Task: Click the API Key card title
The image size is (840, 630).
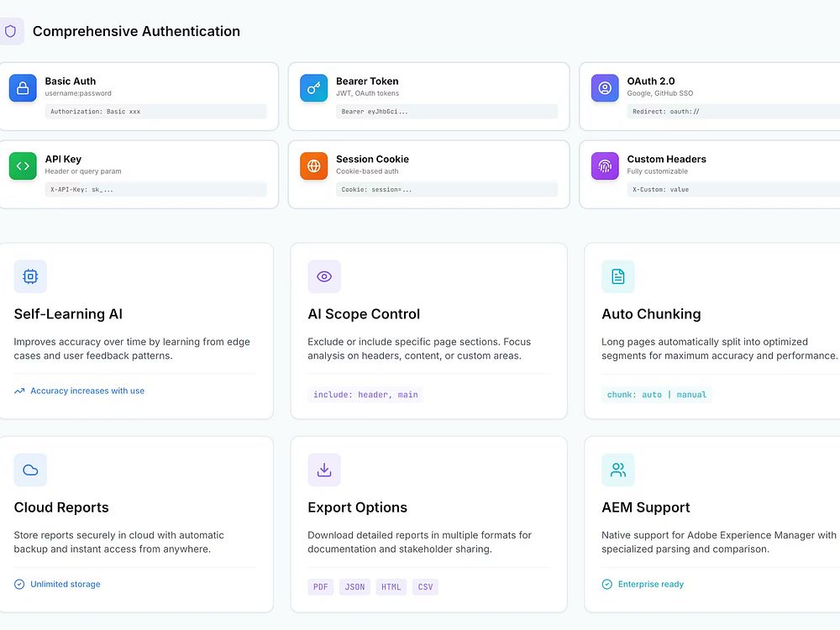Action: [x=63, y=159]
